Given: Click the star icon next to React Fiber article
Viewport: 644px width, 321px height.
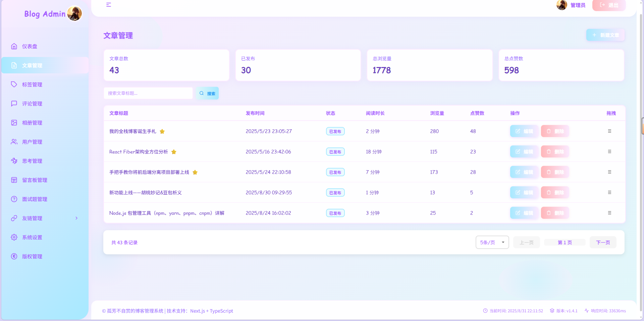Looking at the screenshot, I should tap(174, 152).
